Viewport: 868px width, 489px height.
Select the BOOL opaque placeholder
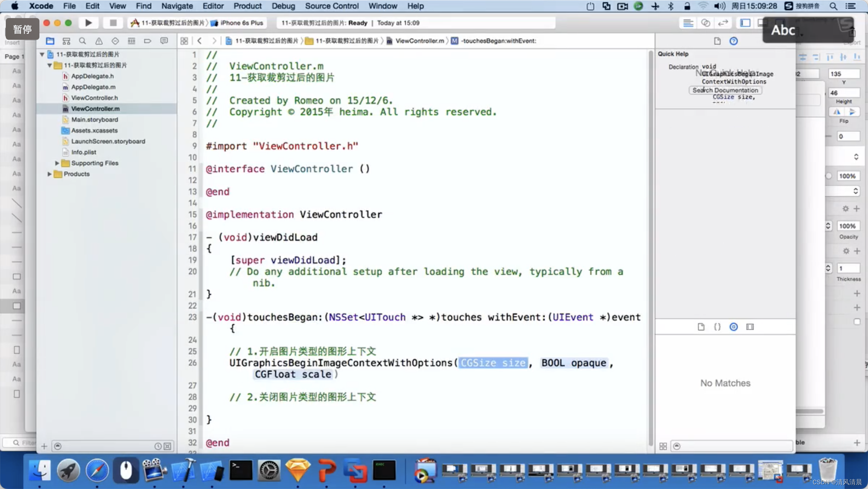[574, 363]
